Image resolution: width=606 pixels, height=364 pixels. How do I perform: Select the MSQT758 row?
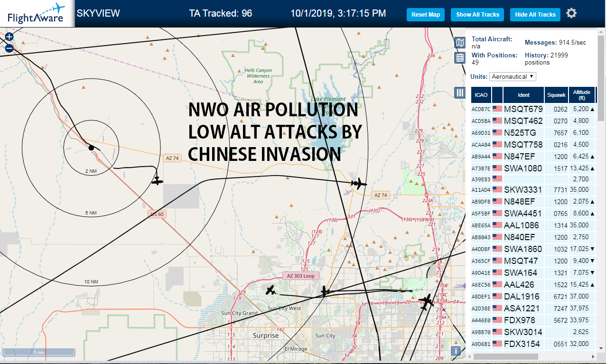[533, 144]
